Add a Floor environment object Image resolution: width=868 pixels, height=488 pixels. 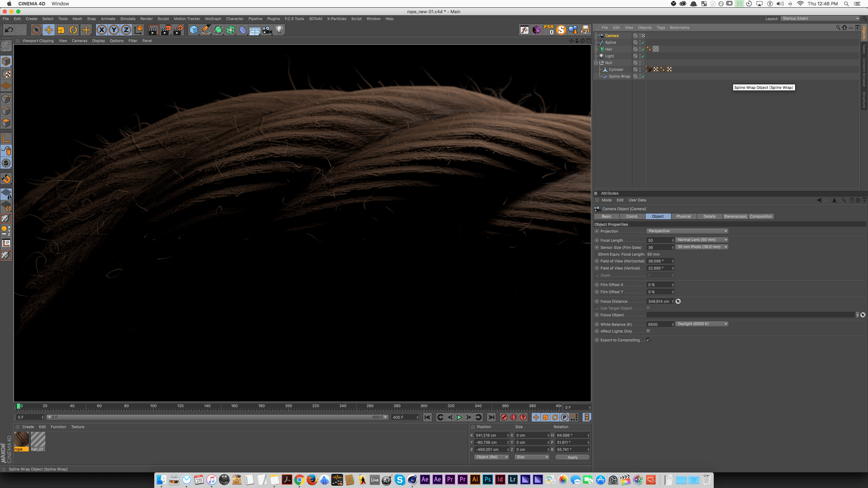tap(255, 30)
